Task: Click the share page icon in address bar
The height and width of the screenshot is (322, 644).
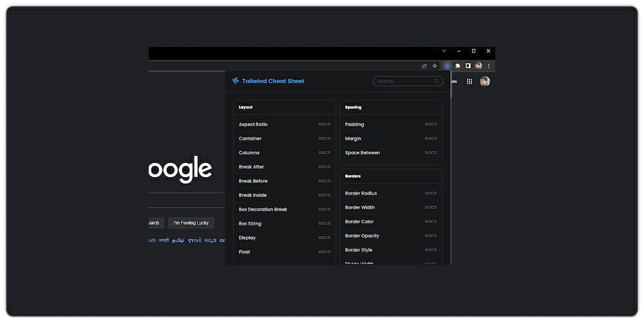Action: tap(424, 66)
